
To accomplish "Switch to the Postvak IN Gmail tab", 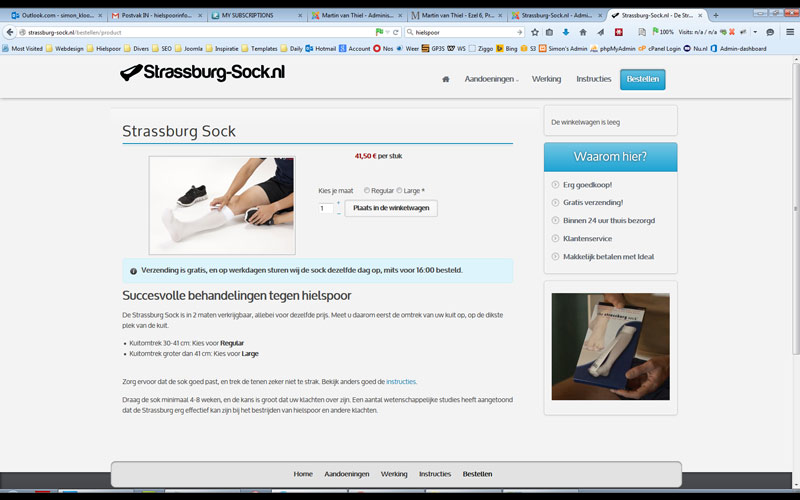I will click(x=157, y=15).
